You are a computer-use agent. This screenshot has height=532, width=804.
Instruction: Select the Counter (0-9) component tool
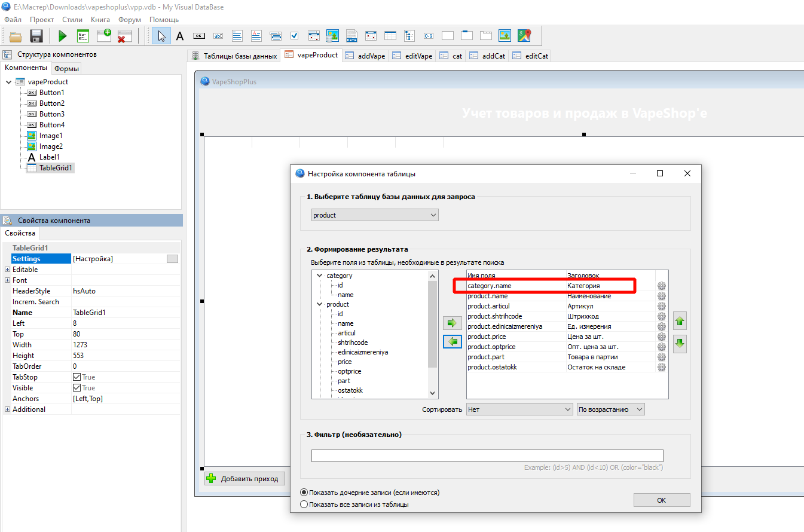click(x=429, y=36)
